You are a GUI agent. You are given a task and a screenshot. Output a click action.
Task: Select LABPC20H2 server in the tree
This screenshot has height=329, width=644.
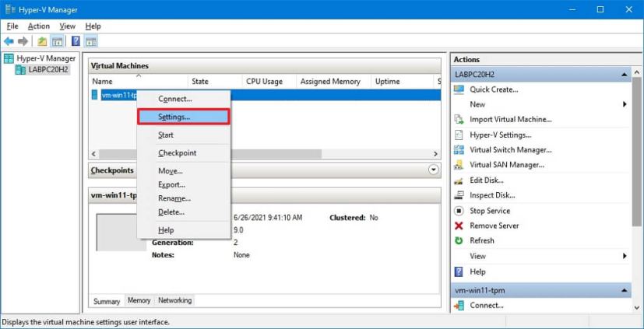point(48,70)
